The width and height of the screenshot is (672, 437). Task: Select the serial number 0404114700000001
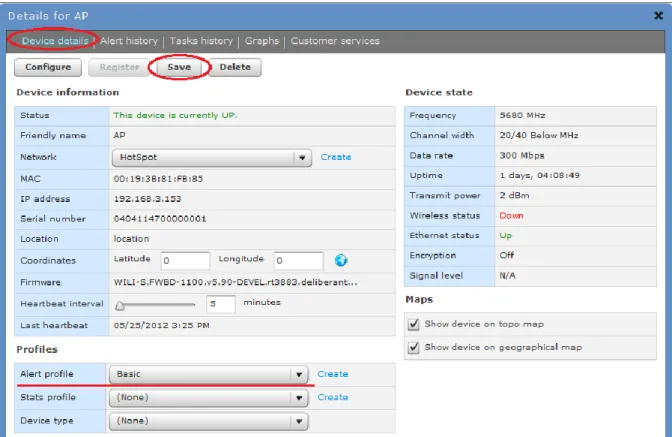click(160, 219)
